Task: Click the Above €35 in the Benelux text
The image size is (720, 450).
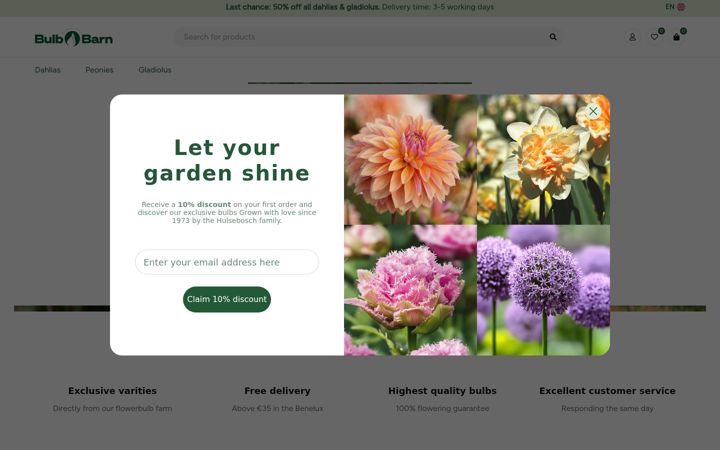Action: [x=277, y=408]
